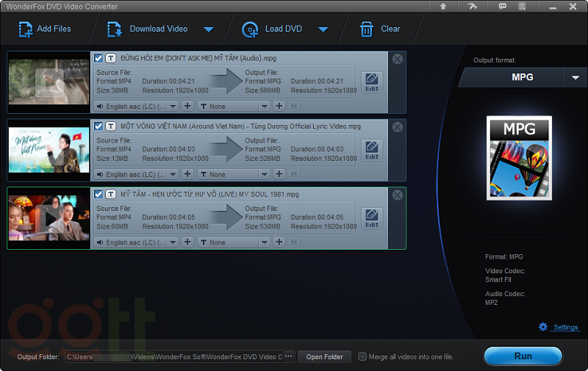Open the subtitle None dropdown of second video
Image resolution: width=588 pixels, height=371 pixels.
(234, 174)
